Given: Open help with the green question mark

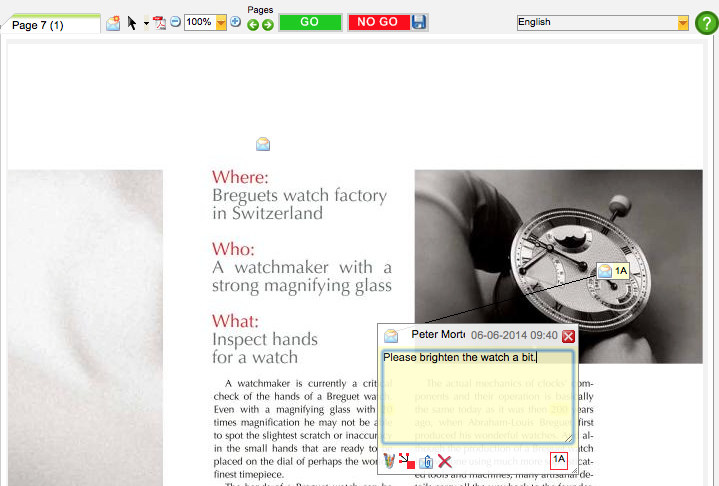Looking at the screenshot, I should coord(707,23).
